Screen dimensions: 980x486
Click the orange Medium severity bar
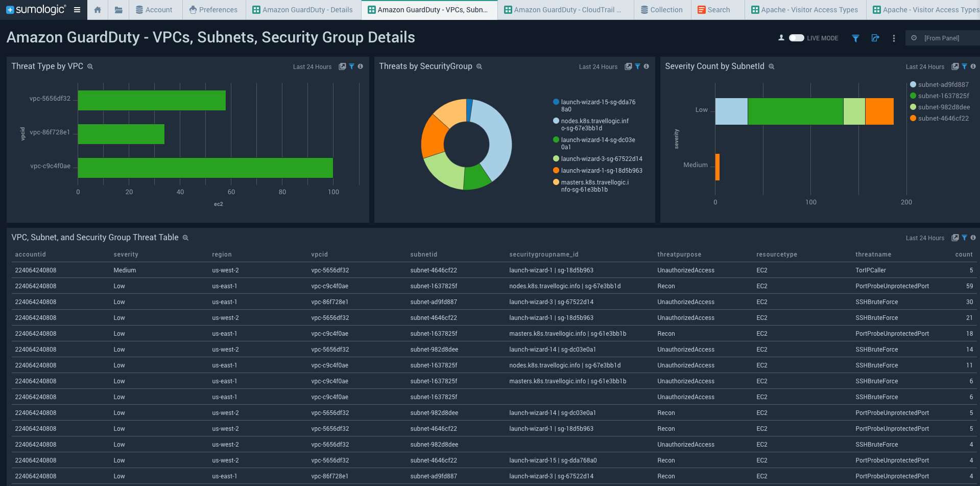point(718,167)
